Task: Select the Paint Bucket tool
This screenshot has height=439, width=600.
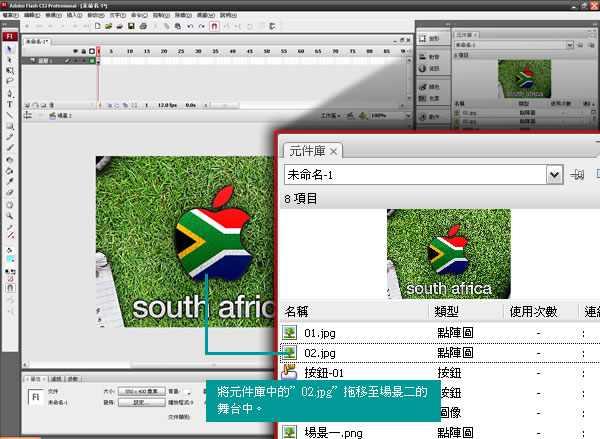Action: click(10, 171)
